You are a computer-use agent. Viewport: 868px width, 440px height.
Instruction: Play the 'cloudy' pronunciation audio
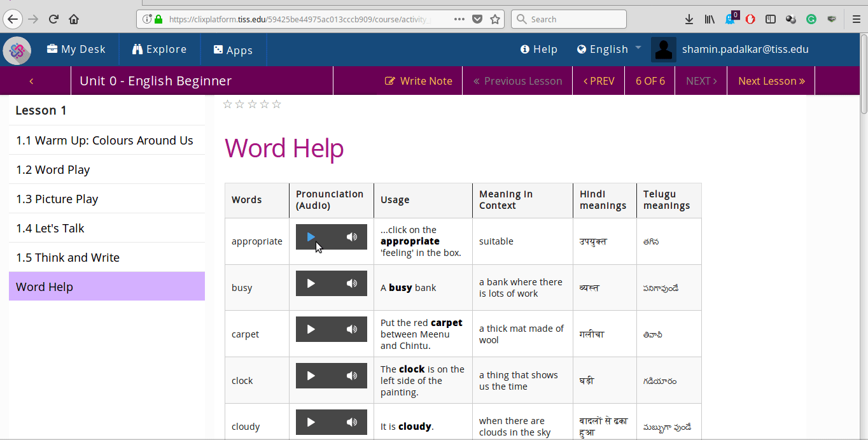point(311,422)
